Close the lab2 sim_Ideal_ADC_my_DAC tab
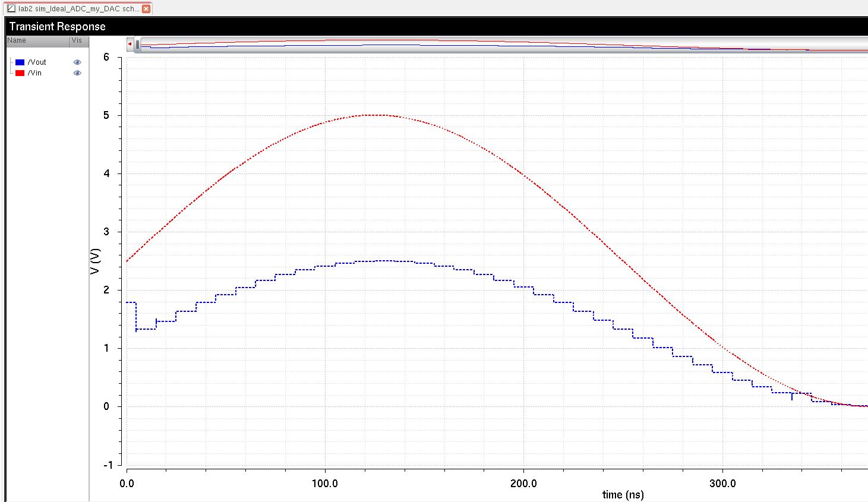The width and height of the screenshot is (868, 502). [x=146, y=9]
